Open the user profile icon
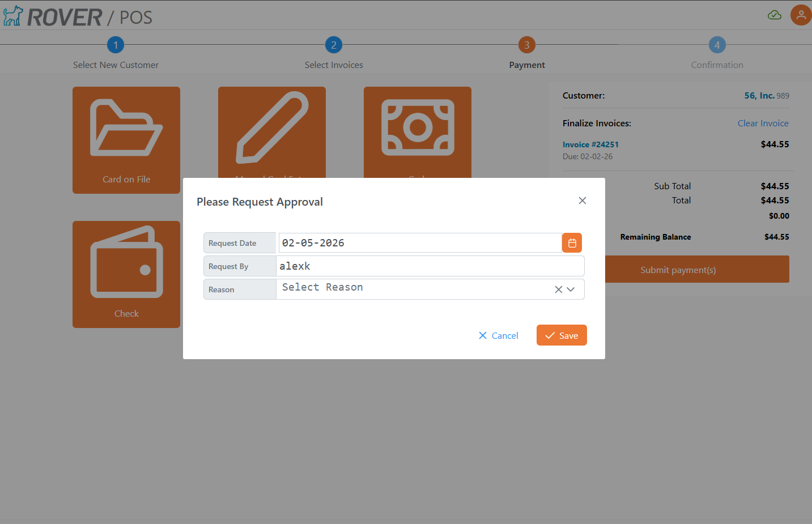Viewport: 812px width, 524px height. coord(801,15)
